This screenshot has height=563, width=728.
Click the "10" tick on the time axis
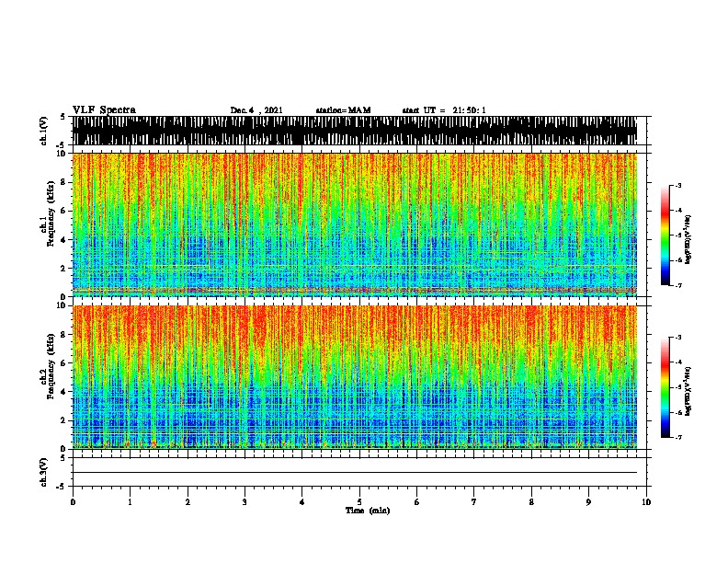click(x=646, y=502)
